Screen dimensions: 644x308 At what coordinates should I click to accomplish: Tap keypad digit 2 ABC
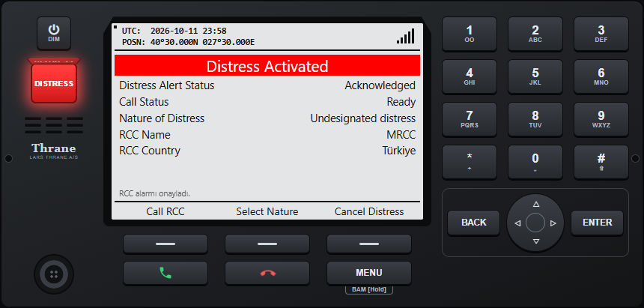[535, 34]
